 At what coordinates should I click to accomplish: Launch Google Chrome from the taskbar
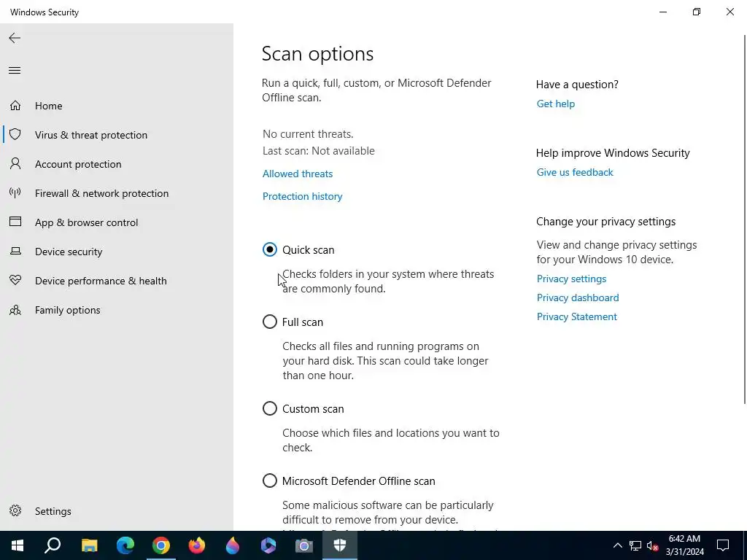(161, 545)
